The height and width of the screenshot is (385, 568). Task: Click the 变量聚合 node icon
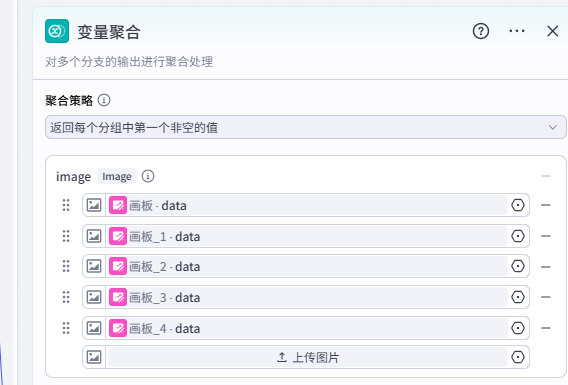tap(57, 31)
